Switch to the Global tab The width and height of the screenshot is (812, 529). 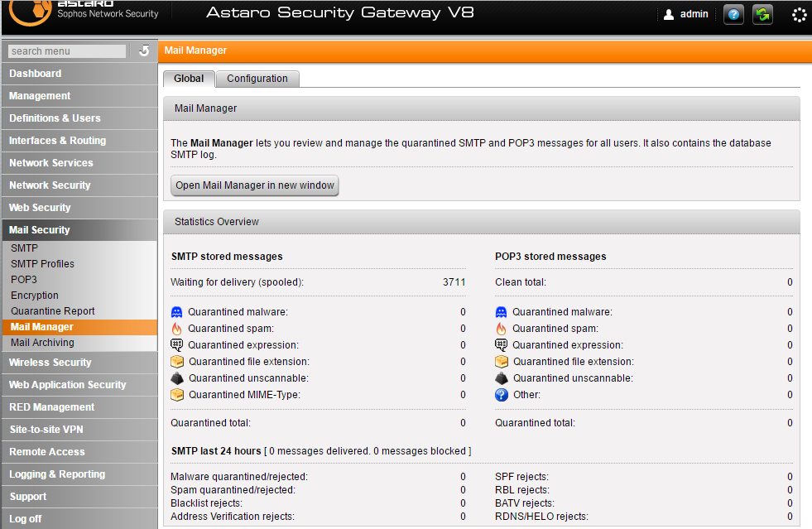point(189,79)
